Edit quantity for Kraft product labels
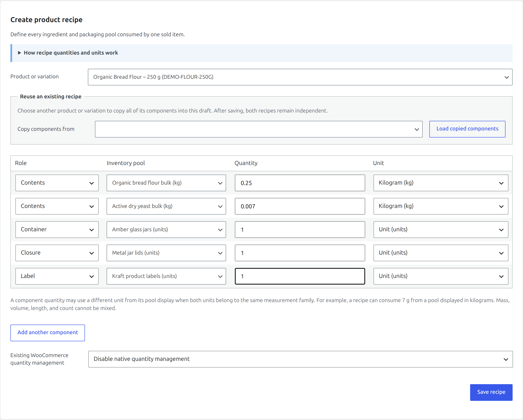This screenshot has height=420, width=523. 300,276
